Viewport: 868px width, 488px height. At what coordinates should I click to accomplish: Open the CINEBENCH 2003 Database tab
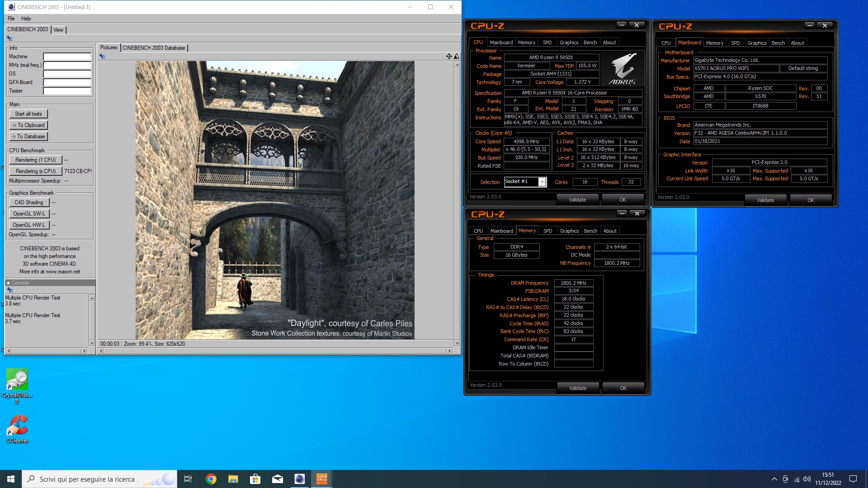click(x=154, y=48)
